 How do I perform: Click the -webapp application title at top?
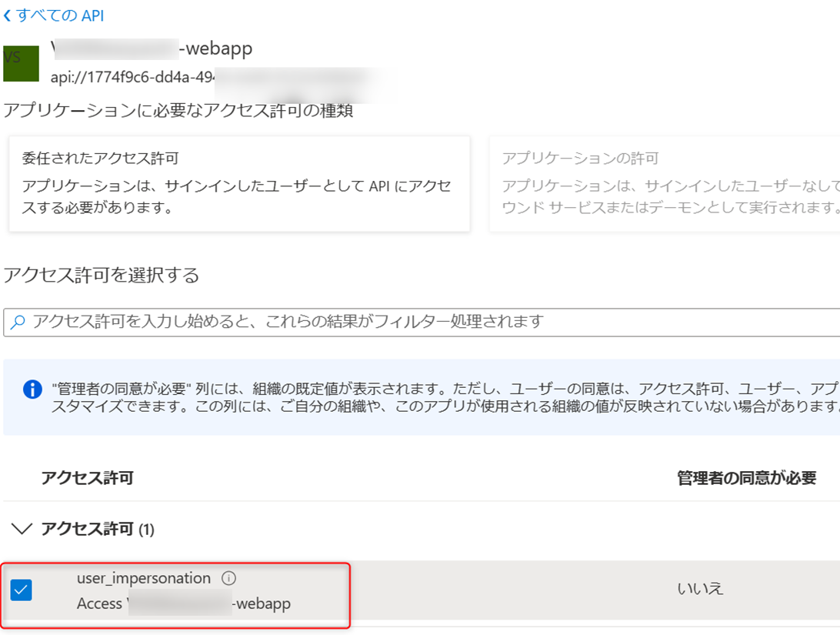[215, 48]
